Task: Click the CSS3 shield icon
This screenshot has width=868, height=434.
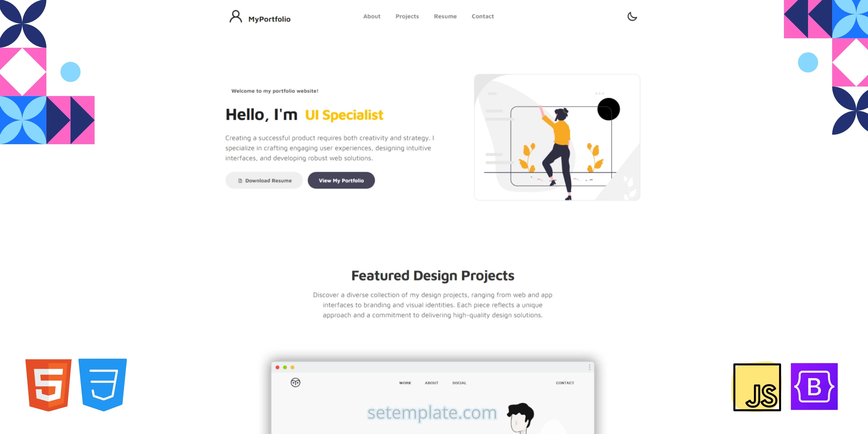Action: point(101,388)
